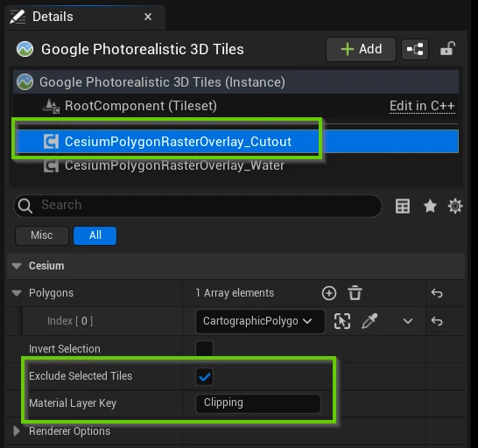Click the 'Polygons' property label

(x=51, y=293)
